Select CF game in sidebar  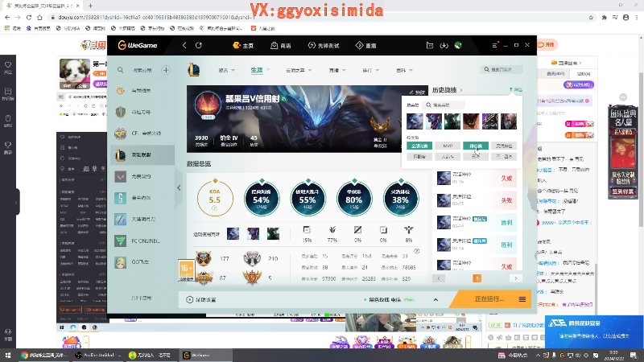(x=142, y=134)
